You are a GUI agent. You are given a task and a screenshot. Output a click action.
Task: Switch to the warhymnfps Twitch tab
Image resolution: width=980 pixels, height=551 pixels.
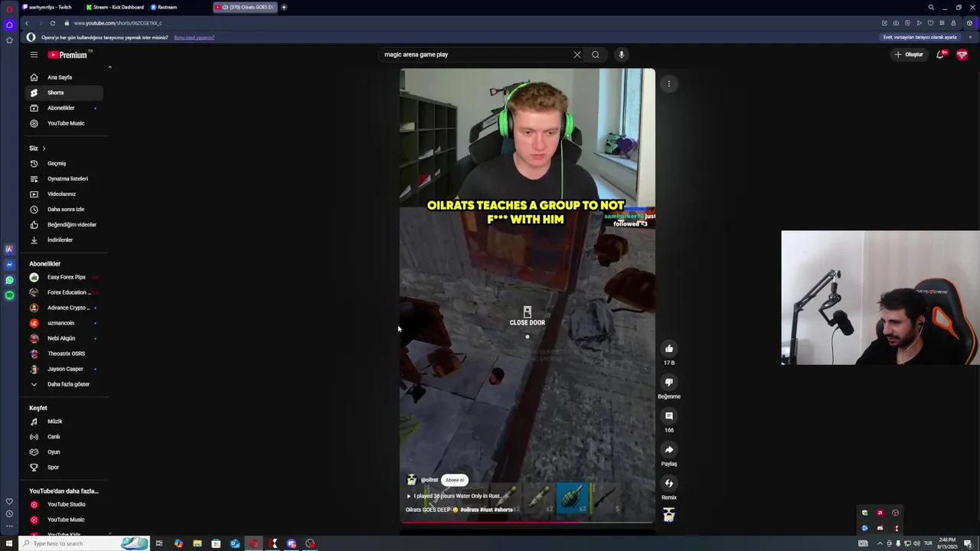point(50,7)
